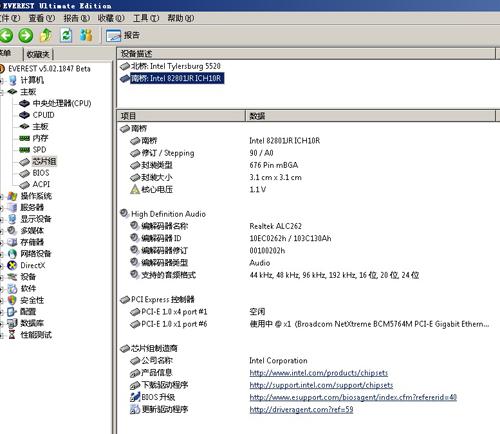Expand the 操作系统 tree node
The height and width of the screenshot is (434, 500).
(x=2, y=197)
